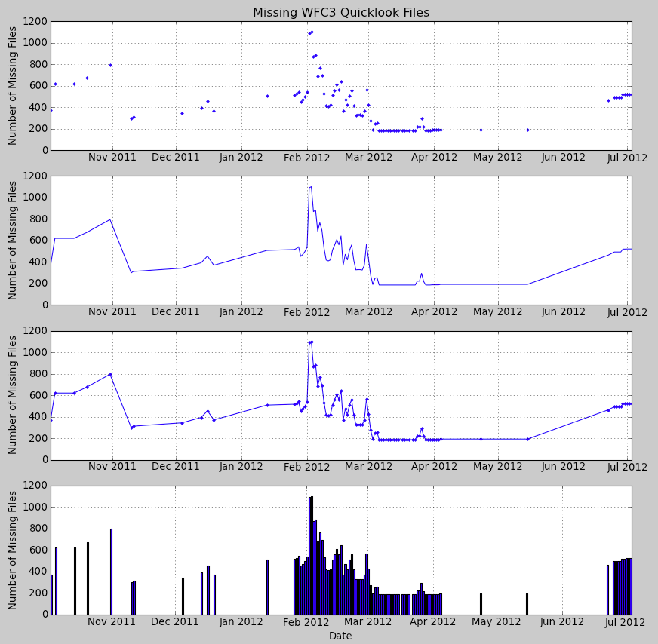Click the isolated late-April data point in top scatter plot
Image resolution: width=658 pixels, height=644 pixels.
pos(481,130)
